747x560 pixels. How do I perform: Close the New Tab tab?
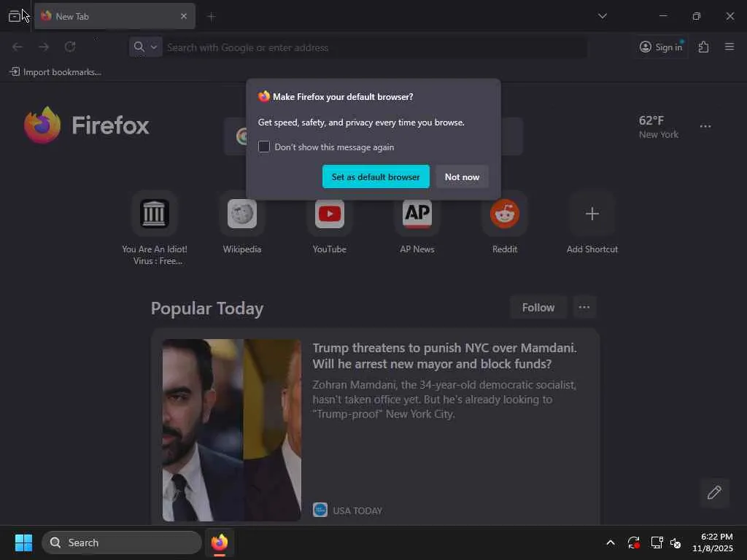pyautogui.click(x=184, y=16)
